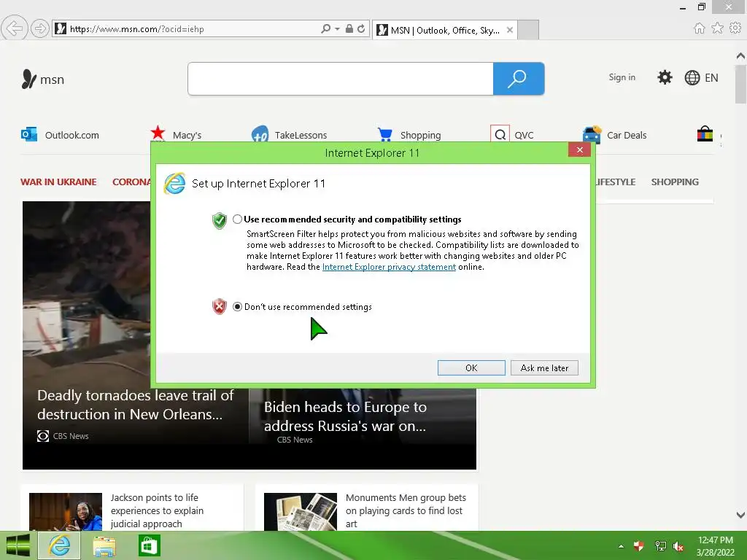Image resolution: width=747 pixels, height=560 pixels.
Task: Click OK in the setup dialog
Action: (471, 367)
